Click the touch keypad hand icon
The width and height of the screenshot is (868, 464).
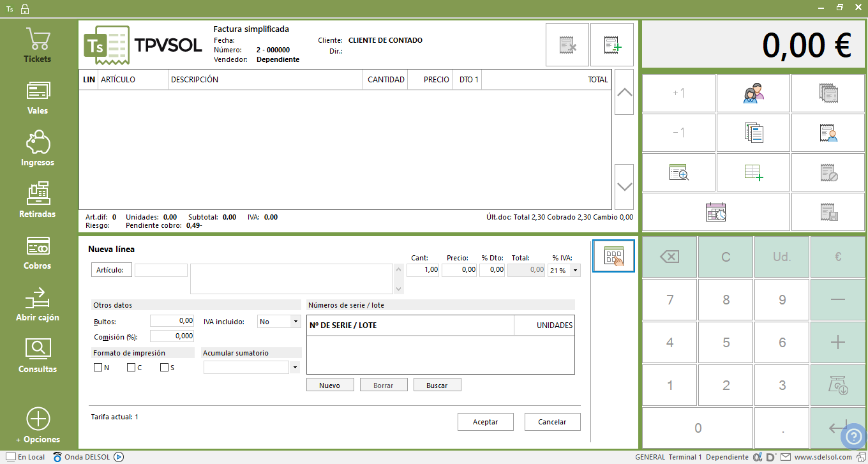pyautogui.click(x=613, y=257)
